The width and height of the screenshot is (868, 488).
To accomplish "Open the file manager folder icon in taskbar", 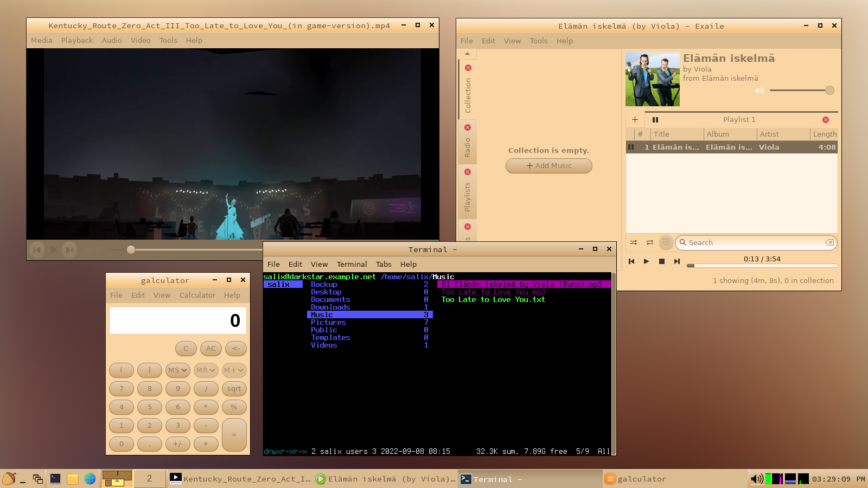I will (x=73, y=479).
